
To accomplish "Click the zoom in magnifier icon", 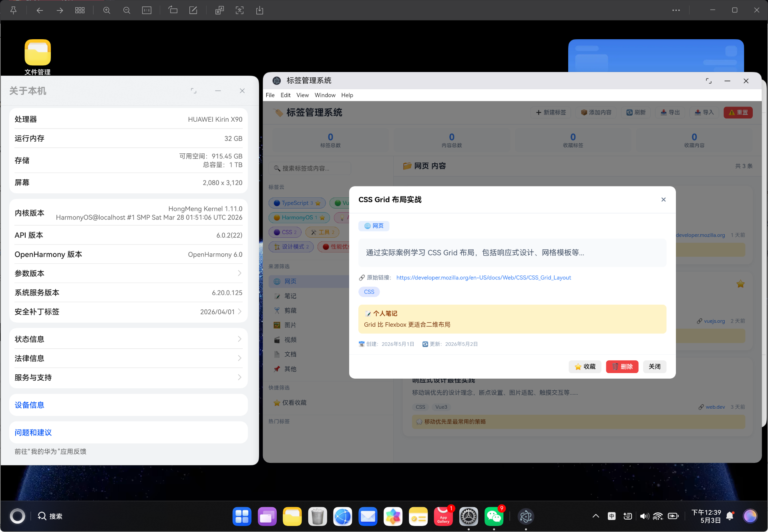I will pos(107,10).
